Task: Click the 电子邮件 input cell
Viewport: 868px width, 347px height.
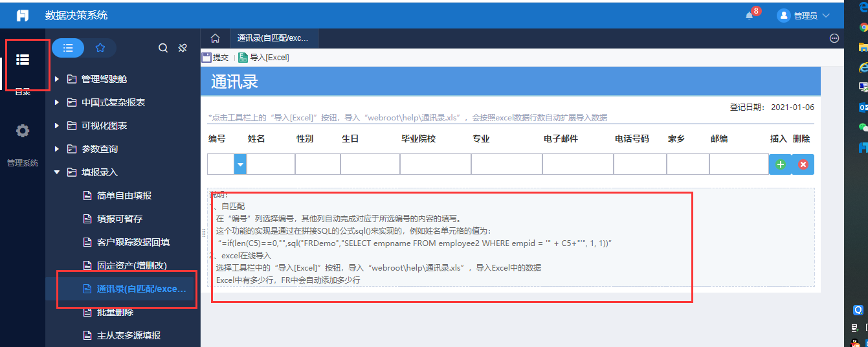Action: [x=578, y=164]
